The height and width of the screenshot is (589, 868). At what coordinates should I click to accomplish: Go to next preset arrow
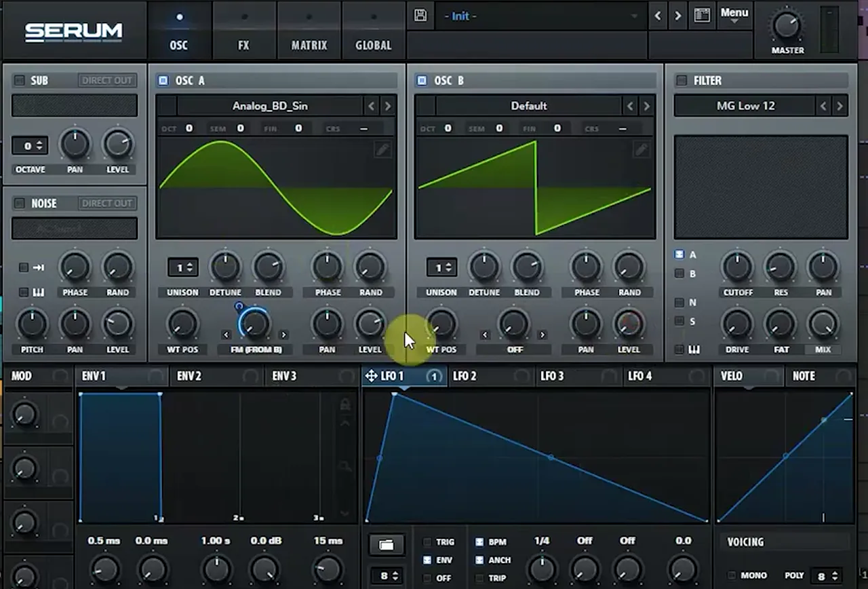tap(677, 16)
